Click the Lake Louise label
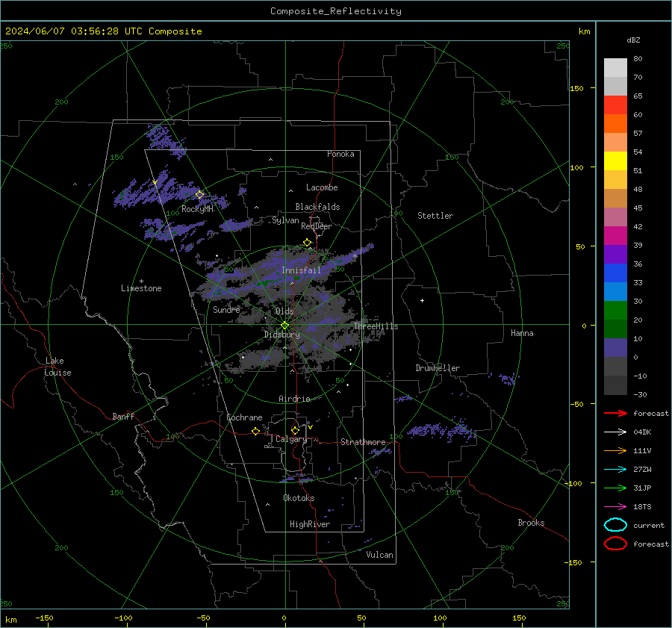 click(x=57, y=367)
